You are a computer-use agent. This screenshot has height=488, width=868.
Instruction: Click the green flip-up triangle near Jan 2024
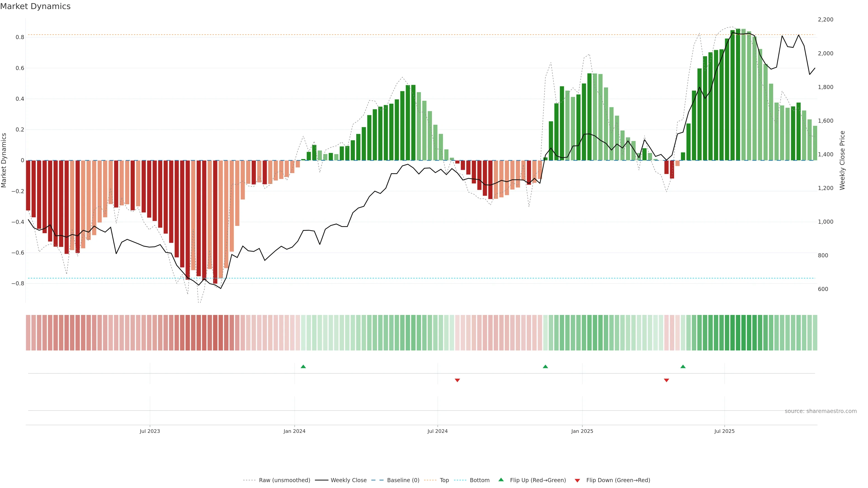coord(303,366)
